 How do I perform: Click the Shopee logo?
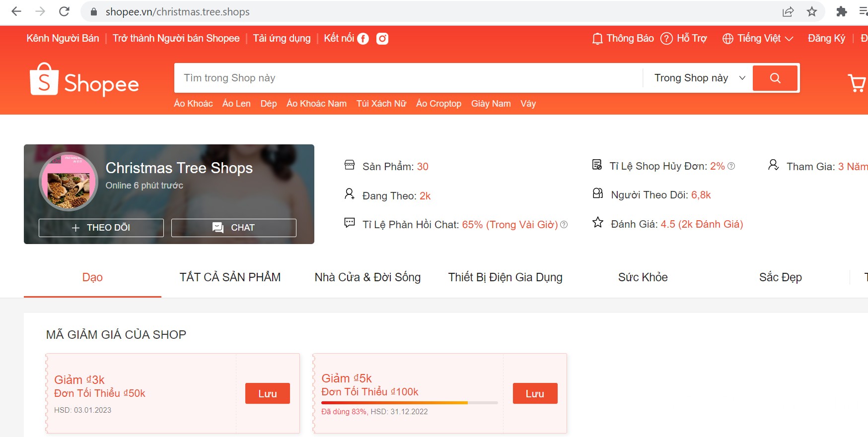point(84,79)
